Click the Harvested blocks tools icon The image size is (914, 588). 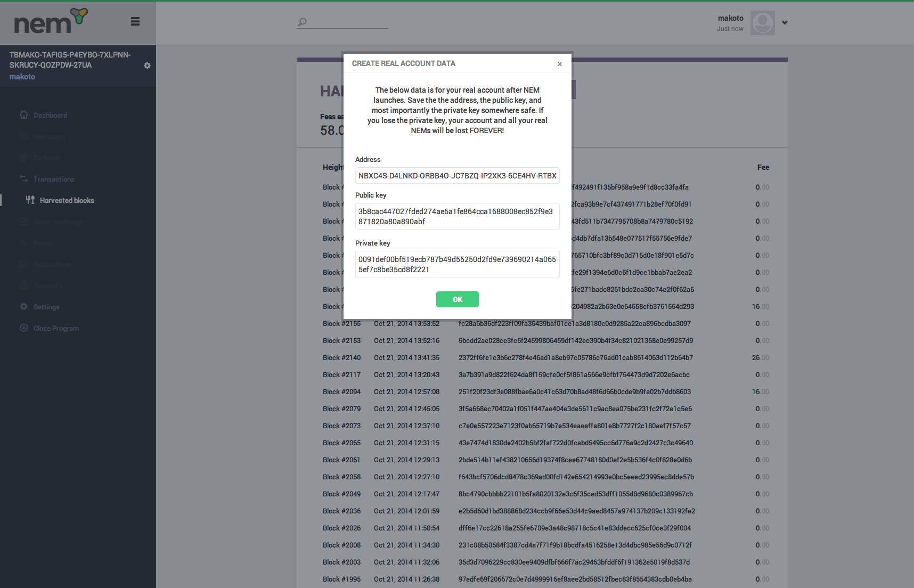[30, 200]
